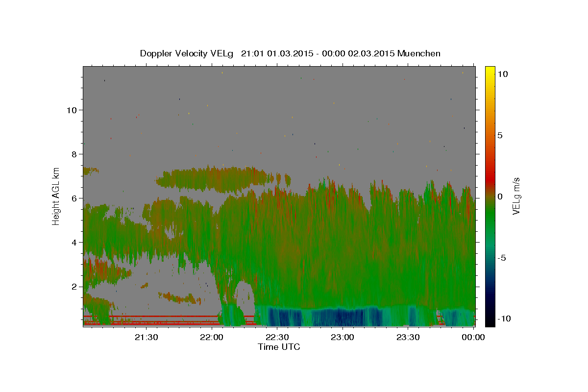Click the colorbar value -10 label
Viewport: 588px width, 392px height.
504,319
